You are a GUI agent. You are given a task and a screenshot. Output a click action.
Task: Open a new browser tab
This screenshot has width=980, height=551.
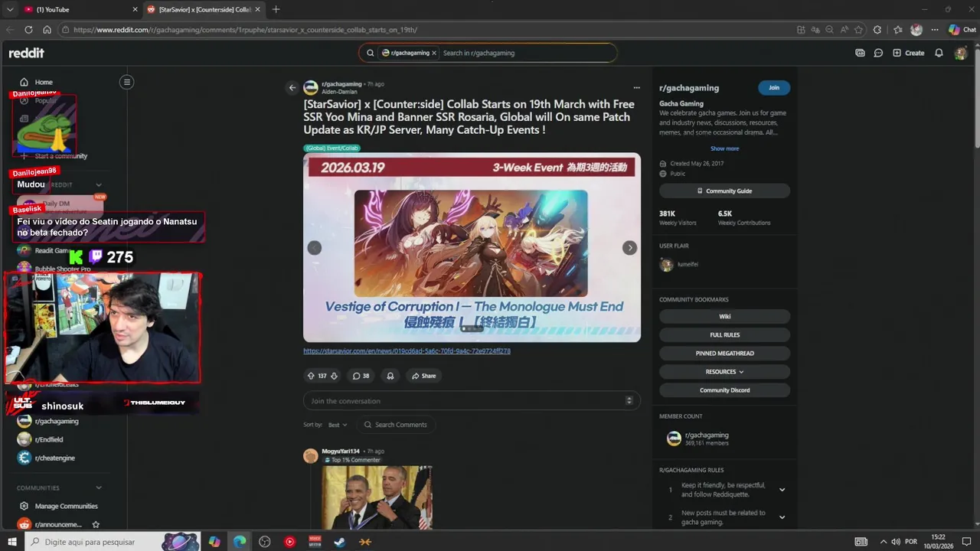276,9
